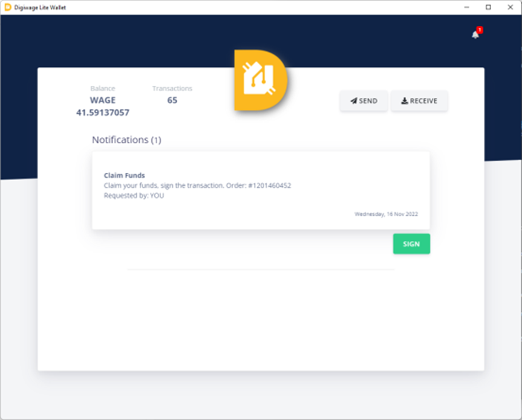Sign the claim funds transaction
The image size is (522, 420).
[411, 244]
